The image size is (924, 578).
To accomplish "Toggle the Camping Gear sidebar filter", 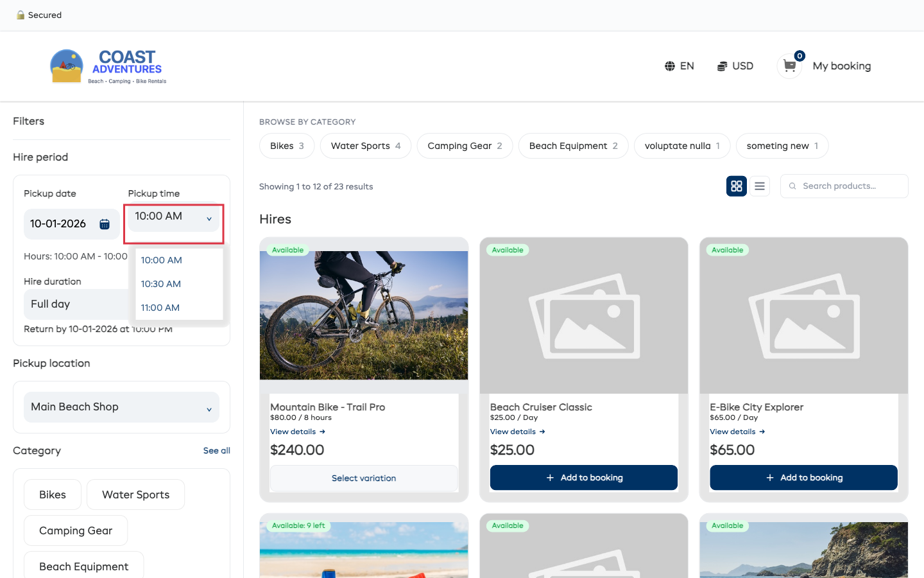I will (x=76, y=530).
